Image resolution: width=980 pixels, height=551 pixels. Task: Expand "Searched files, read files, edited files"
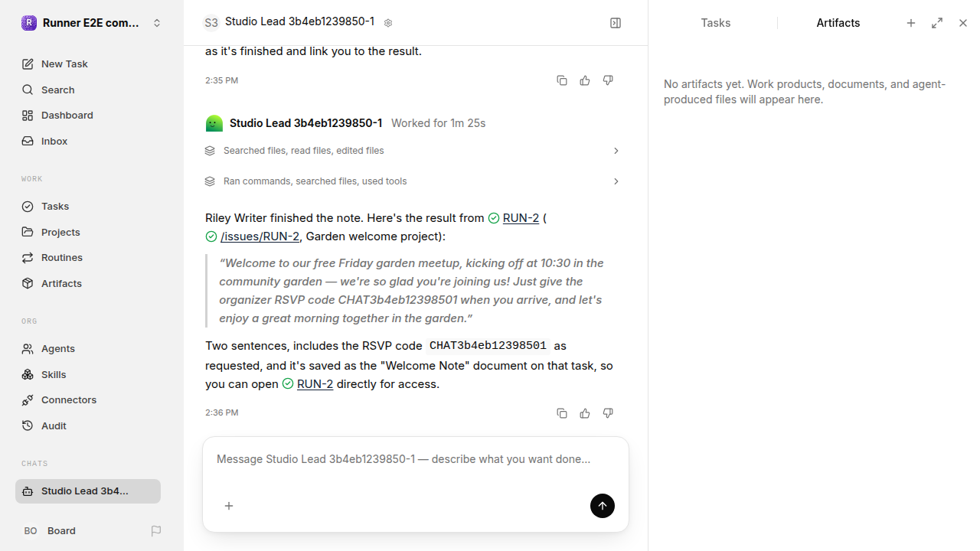pos(413,151)
